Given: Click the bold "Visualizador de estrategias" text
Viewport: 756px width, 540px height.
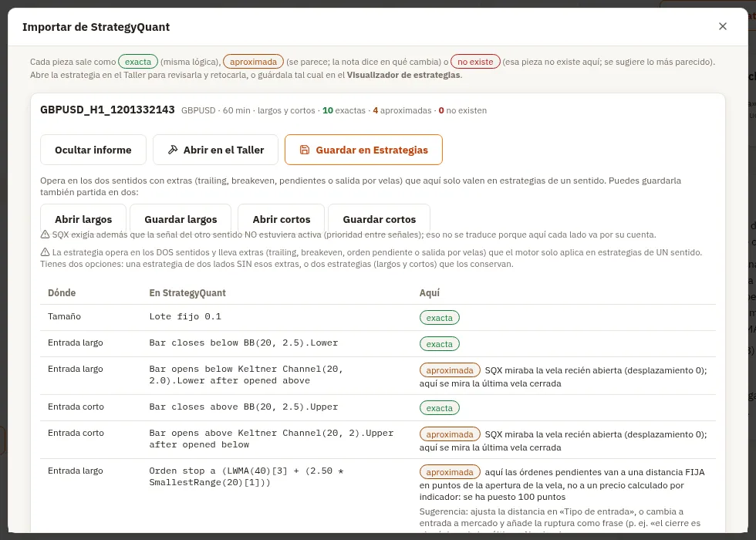Looking at the screenshot, I should click(403, 76).
